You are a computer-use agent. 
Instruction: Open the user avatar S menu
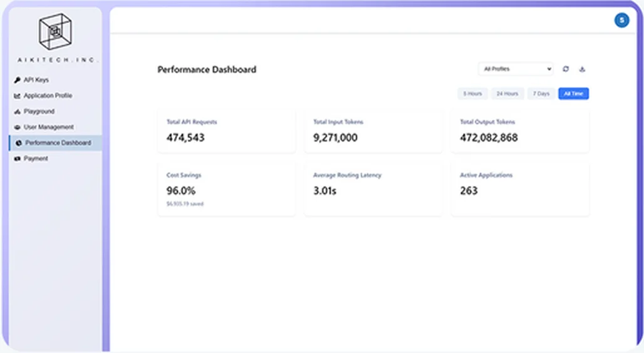pyautogui.click(x=621, y=20)
